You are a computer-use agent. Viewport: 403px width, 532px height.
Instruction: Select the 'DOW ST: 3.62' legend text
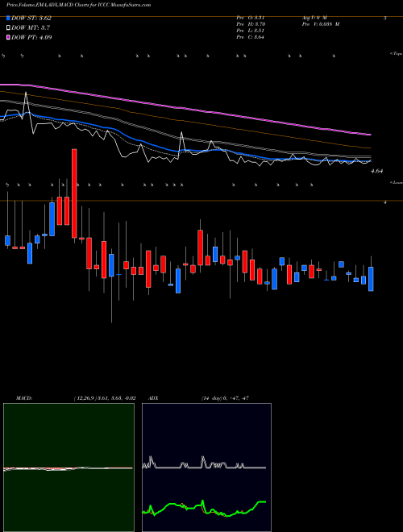tap(31, 19)
